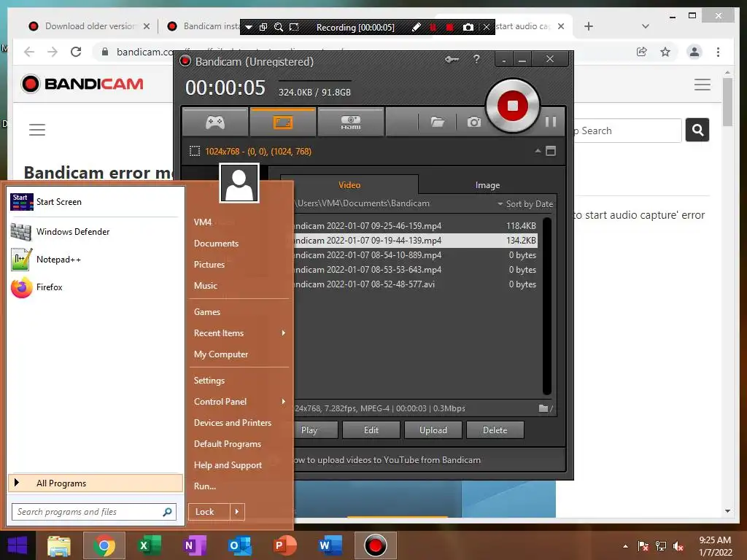The width and height of the screenshot is (747, 560).
Task: Expand the Recent Items submenu
Action: [x=239, y=332]
